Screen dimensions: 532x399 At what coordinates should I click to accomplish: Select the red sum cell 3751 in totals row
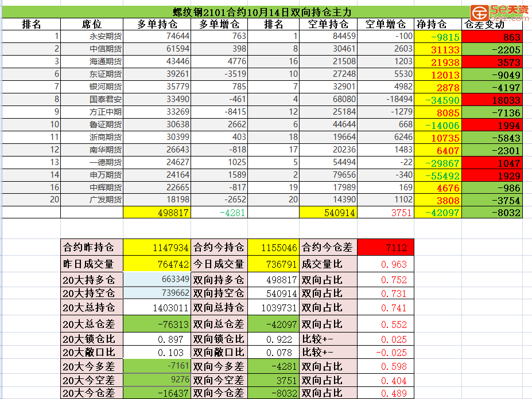coord(386,212)
